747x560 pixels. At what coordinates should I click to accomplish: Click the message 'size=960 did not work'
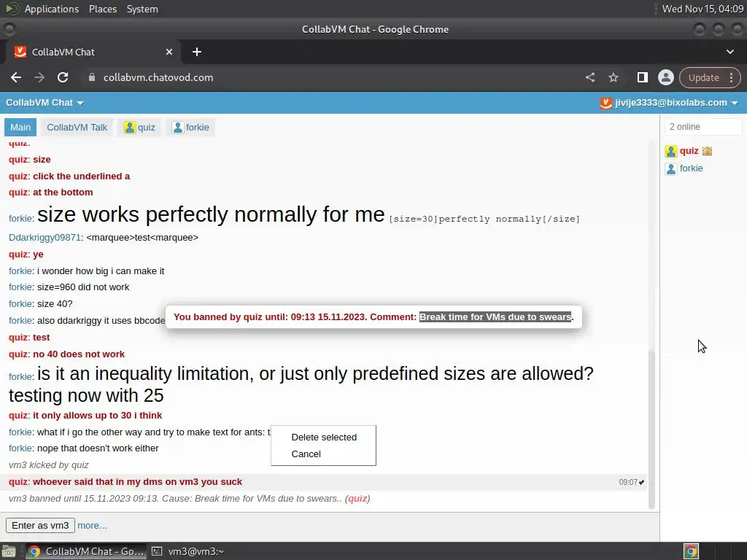click(83, 287)
